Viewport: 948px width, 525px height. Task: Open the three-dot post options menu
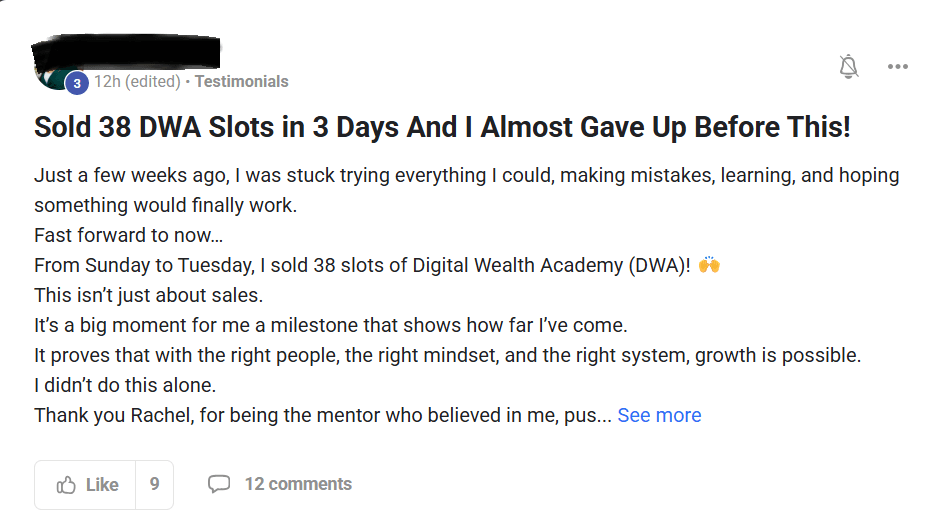click(x=897, y=67)
